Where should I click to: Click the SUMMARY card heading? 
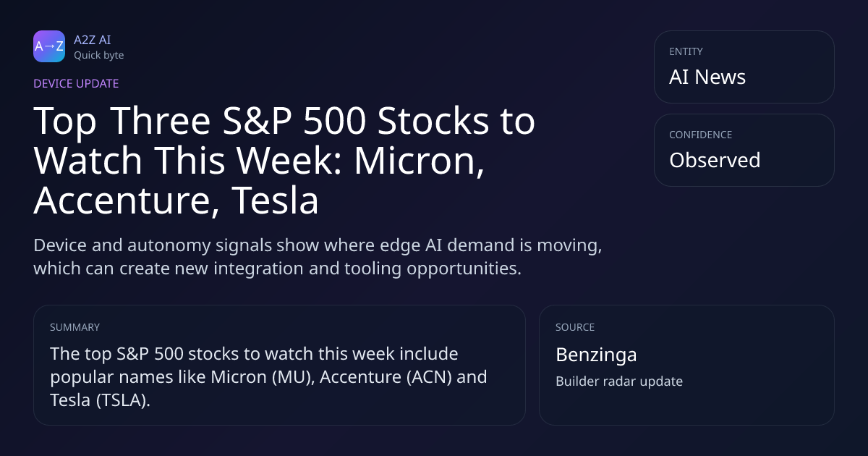(75, 327)
